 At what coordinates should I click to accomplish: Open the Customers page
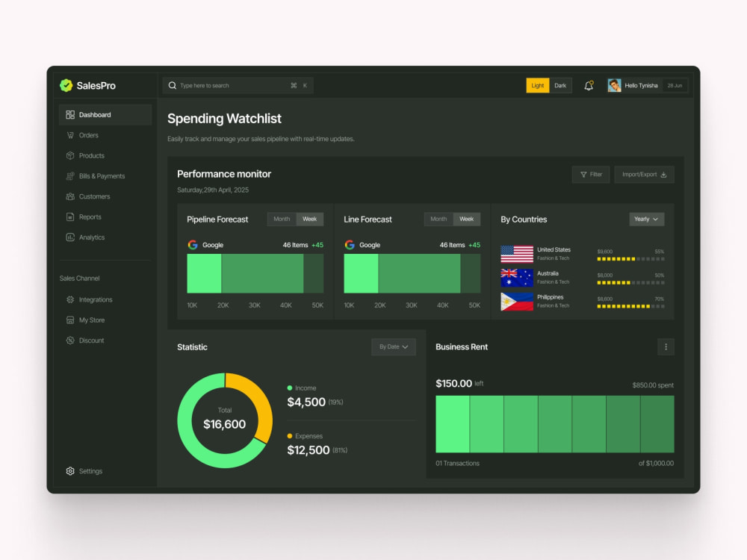[94, 196]
